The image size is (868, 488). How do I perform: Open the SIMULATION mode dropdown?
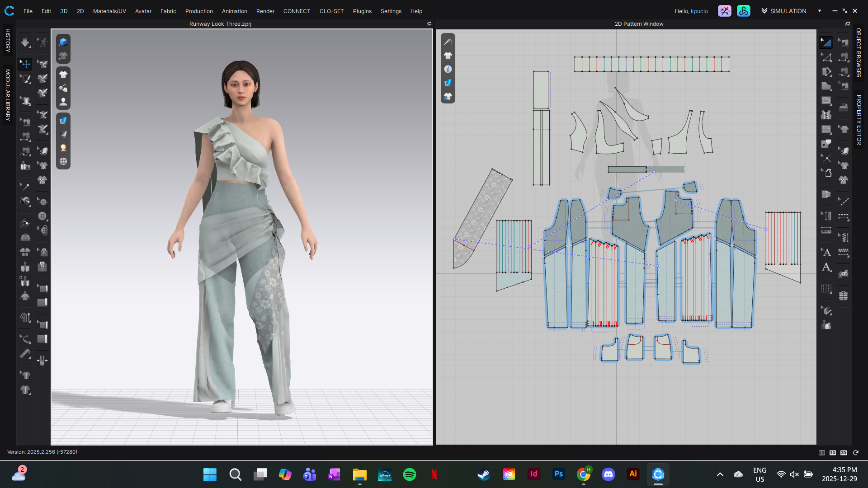[x=819, y=11]
